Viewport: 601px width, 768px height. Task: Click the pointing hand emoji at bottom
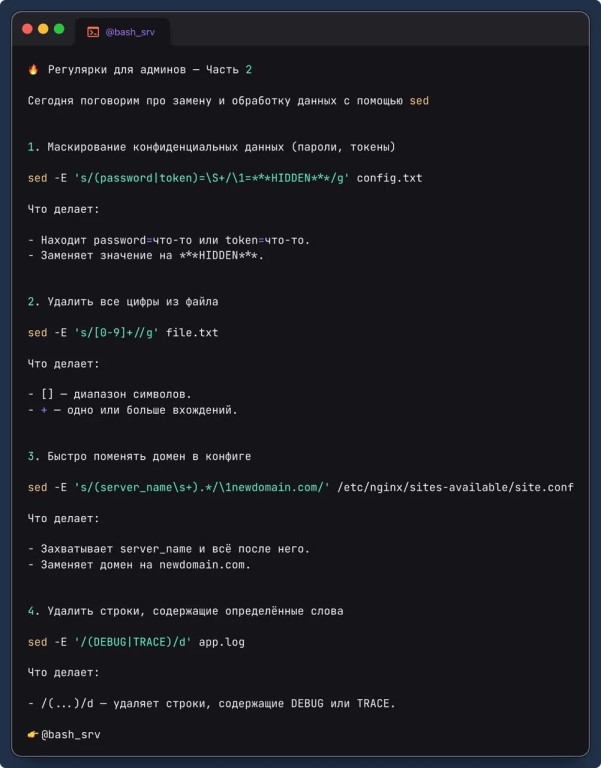(x=33, y=735)
